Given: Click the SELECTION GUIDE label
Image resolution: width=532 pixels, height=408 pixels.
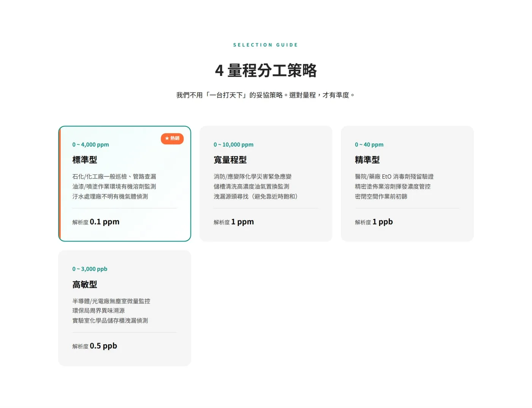Looking at the screenshot, I should coord(266,45).
